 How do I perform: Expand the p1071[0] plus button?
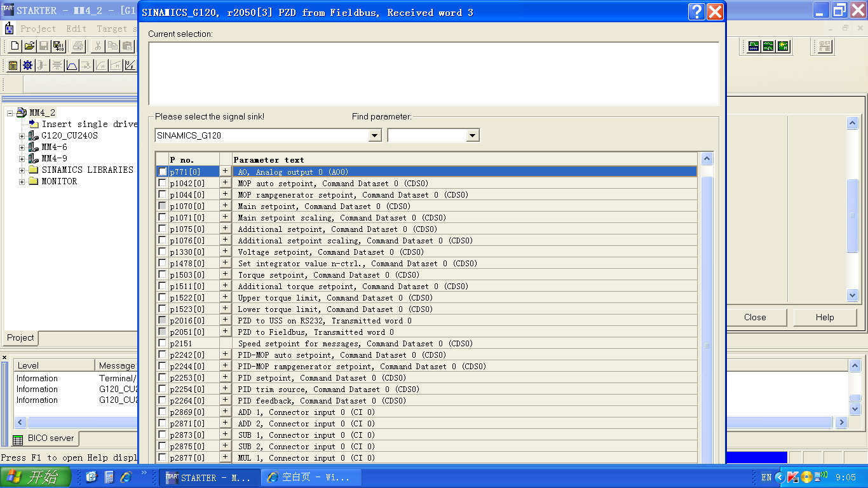tap(225, 217)
